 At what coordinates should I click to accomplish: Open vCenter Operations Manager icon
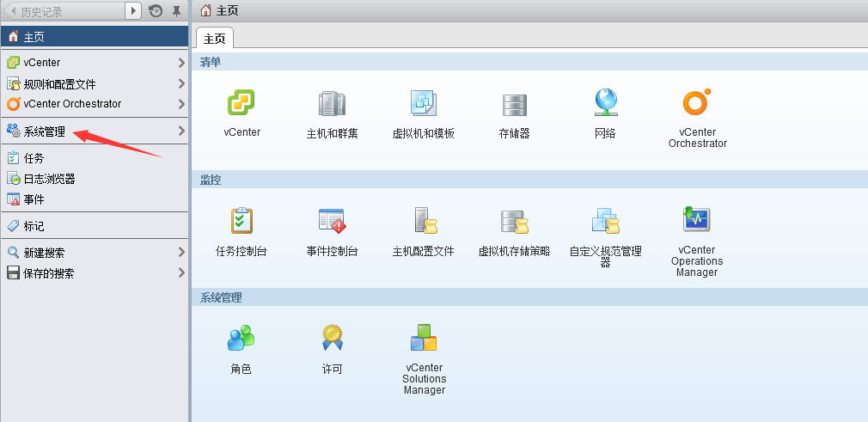click(696, 219)
